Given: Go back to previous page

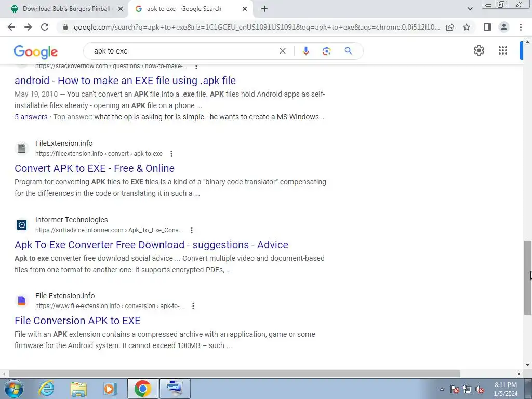Looking at the screenshot, I should (11, 27).
